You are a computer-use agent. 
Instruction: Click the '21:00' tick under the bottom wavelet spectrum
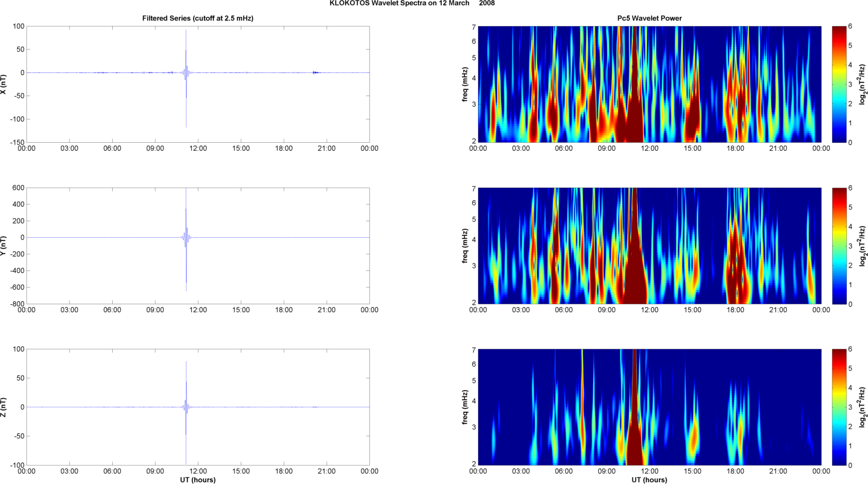coord(778,471)
